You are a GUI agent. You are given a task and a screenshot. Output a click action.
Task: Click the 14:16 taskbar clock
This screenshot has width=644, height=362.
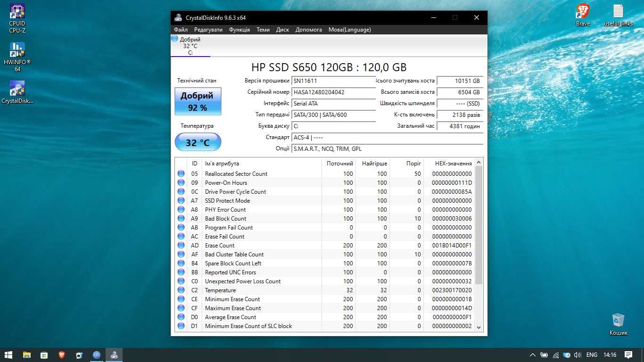[x=610, y=355]
